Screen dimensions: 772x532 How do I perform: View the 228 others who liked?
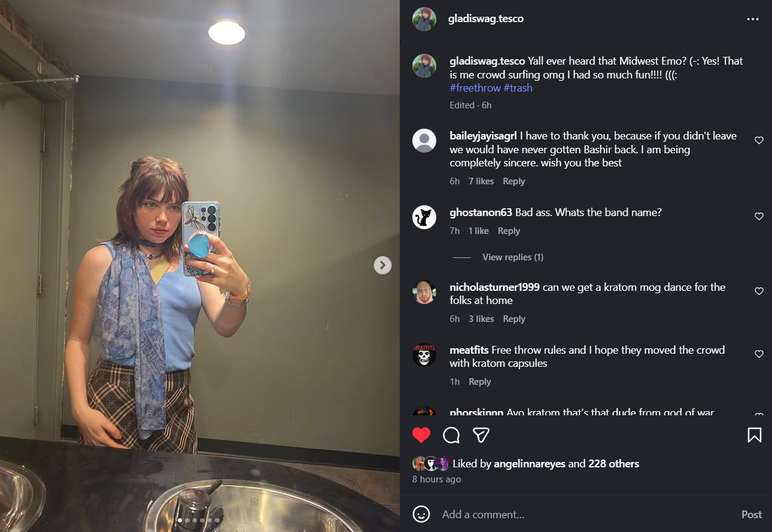pos(613,464)
